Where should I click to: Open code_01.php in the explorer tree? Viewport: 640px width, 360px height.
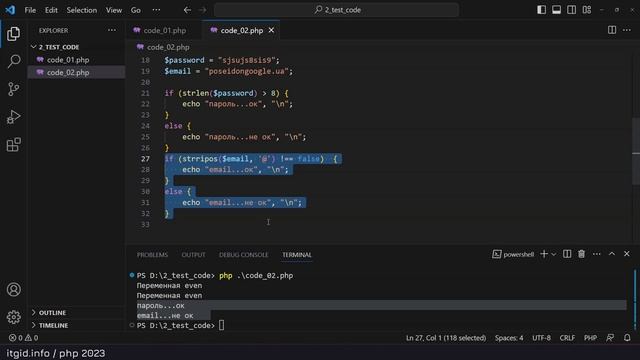pyautogui.click(x=76, y=60)
